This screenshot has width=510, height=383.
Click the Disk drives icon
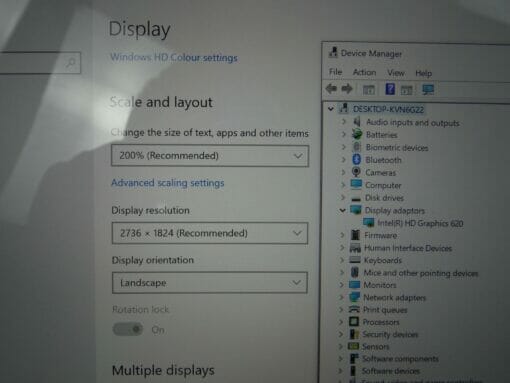[x=356, y=199]
